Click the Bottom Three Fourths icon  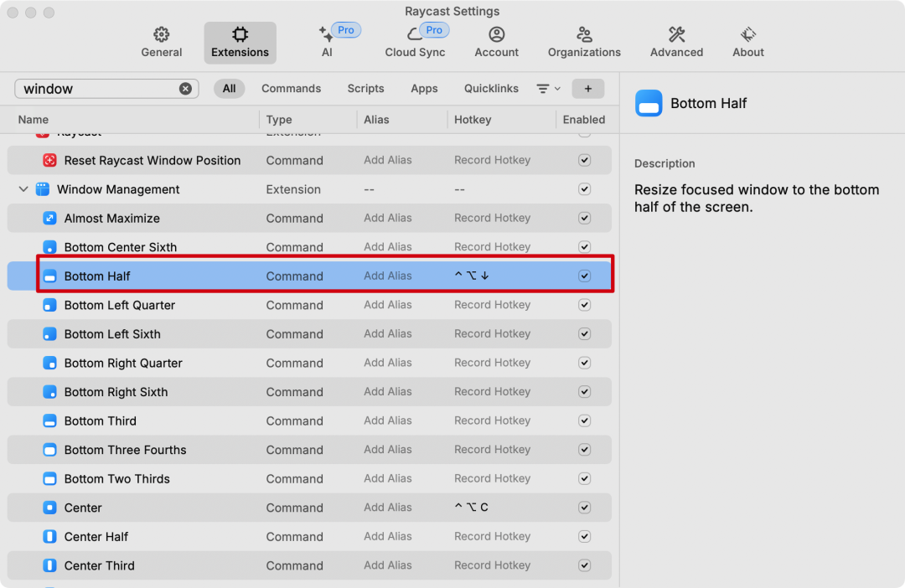[x=49, y=450]
